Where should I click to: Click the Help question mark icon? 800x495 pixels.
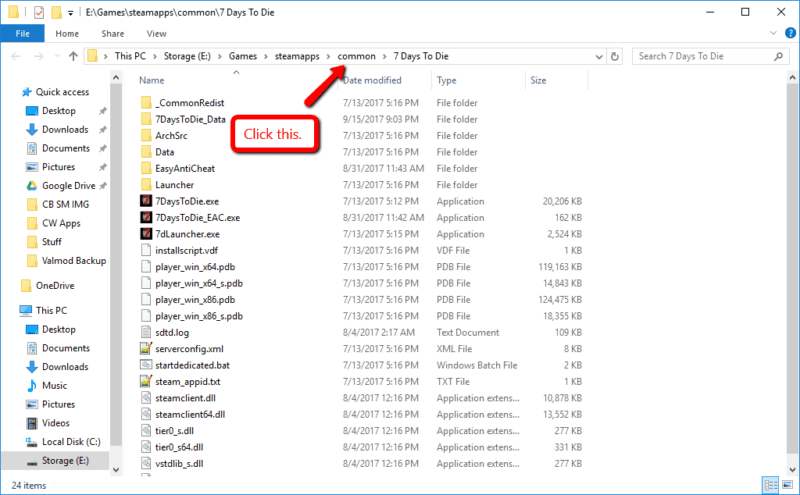790,33
